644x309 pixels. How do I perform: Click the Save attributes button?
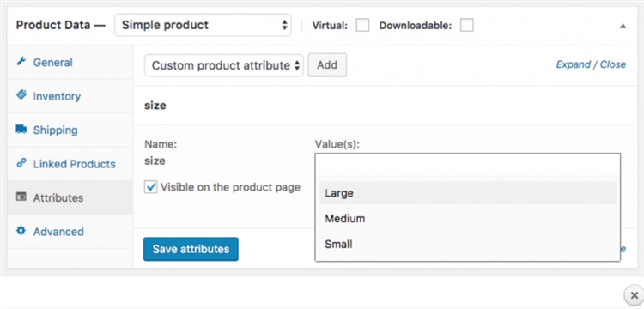[x=191, y=249]
